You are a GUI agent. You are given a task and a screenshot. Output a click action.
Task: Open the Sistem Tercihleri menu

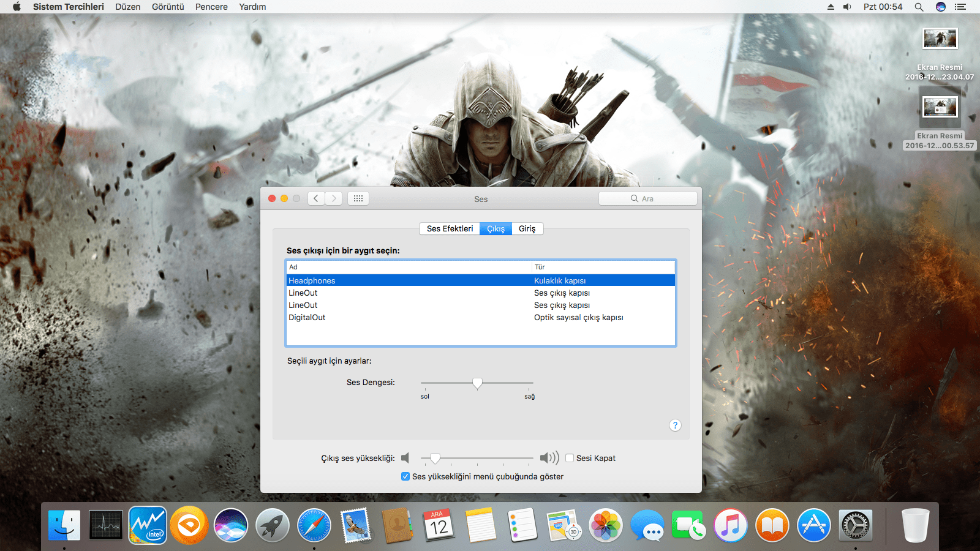pos(69,7)
